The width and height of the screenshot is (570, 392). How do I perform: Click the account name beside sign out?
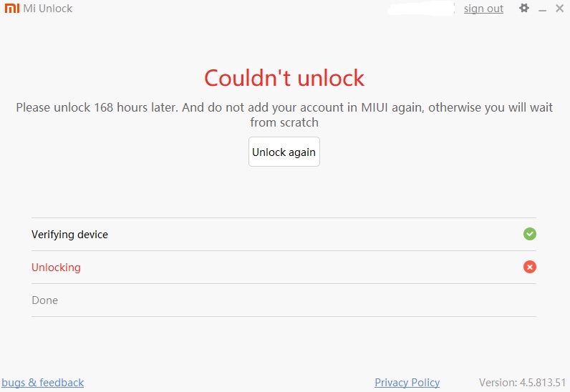[422, 9]
